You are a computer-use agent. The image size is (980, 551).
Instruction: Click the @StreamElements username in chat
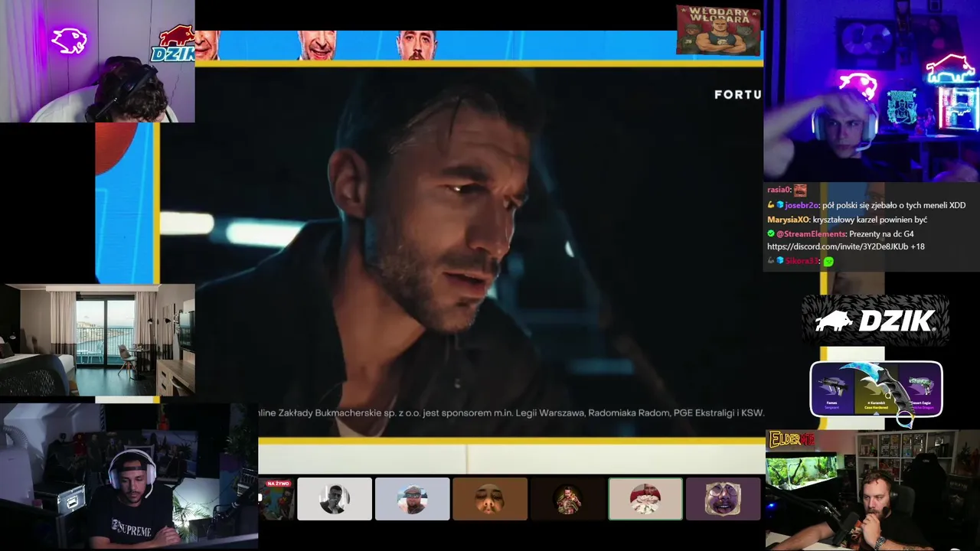pos(811,234)
